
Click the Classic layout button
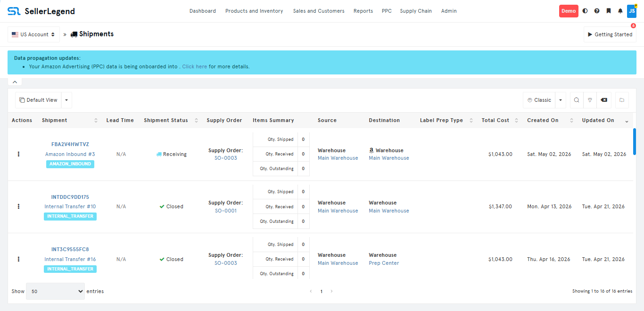[539, 100]
